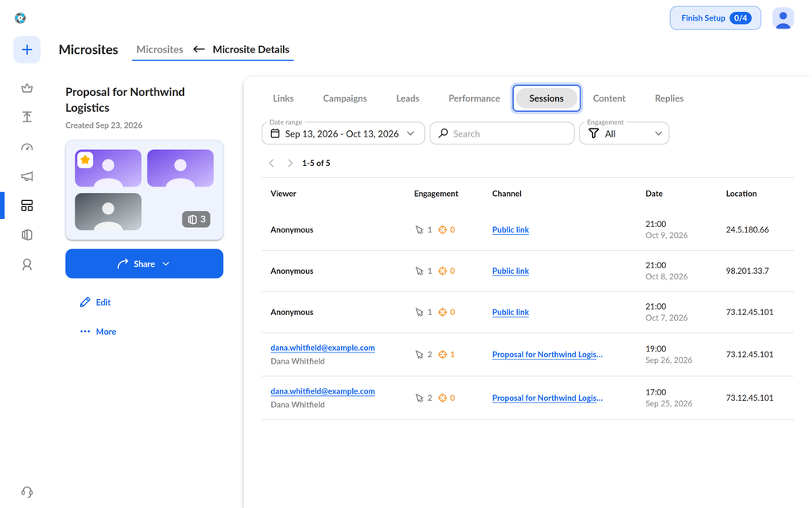
Task: Expand the Share button menu
Action: [x=144, y=264]
